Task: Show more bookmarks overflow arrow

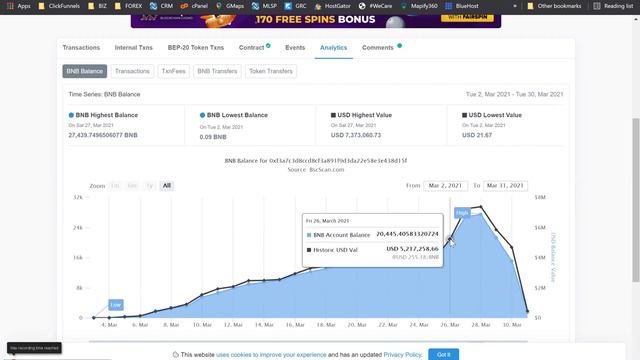Action: 515,6
